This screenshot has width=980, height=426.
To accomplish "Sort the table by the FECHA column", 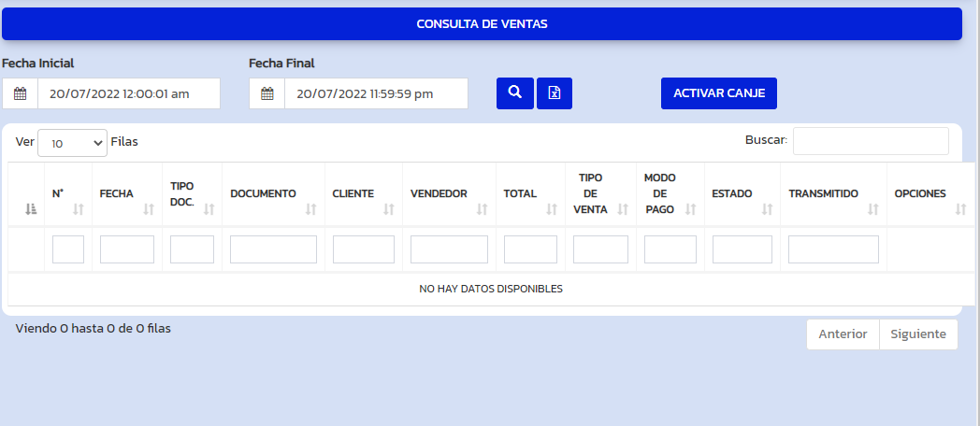I will tap(126, 194).
